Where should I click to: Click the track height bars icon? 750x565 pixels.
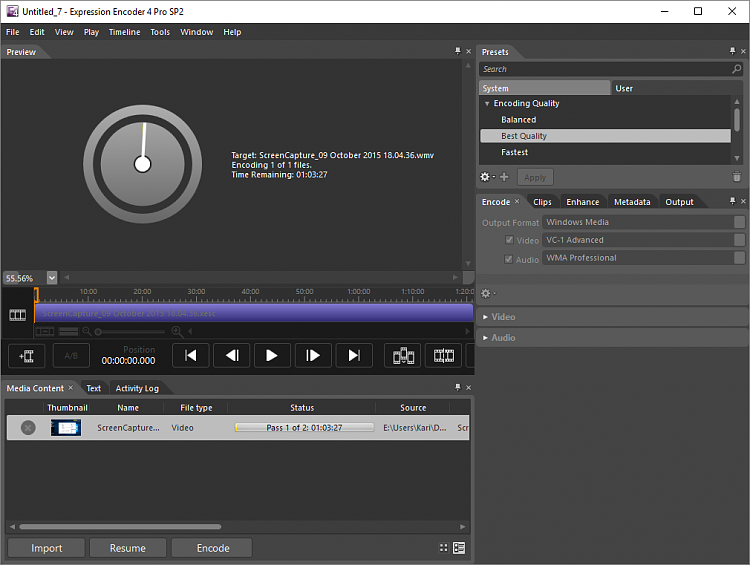[68, 331]
